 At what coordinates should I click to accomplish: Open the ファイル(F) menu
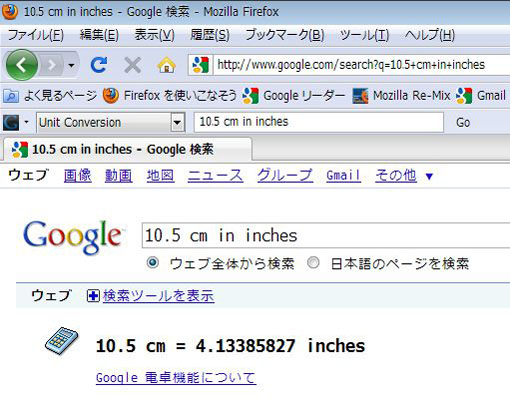click(x=36, y=35)
